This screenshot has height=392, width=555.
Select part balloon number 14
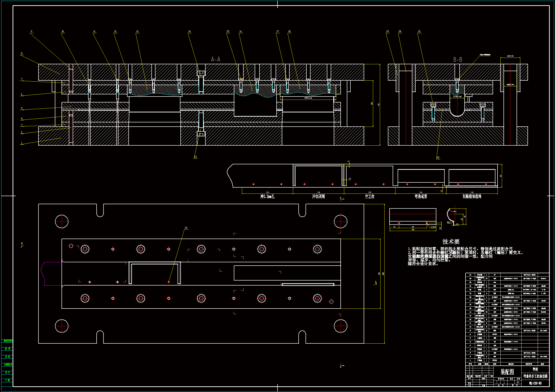click(x=189, y=31)
